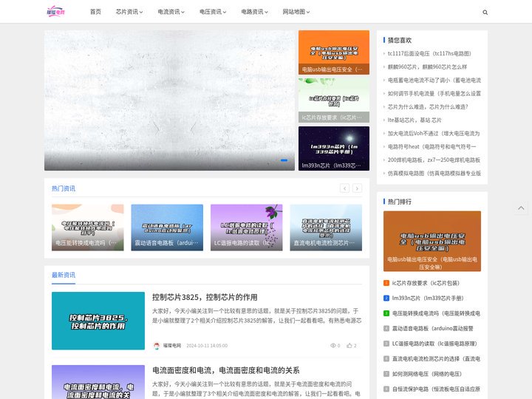This screenshot has width=532, height=399.
Task: Expand the 电路资讯 dropdown menu
Action: [254, 12]
